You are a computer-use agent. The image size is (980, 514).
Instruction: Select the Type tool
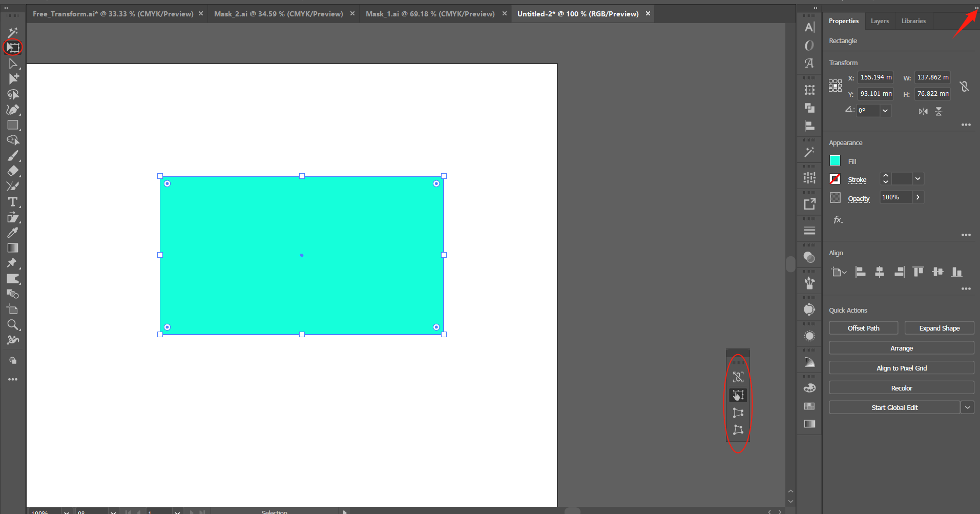[13, 202]
